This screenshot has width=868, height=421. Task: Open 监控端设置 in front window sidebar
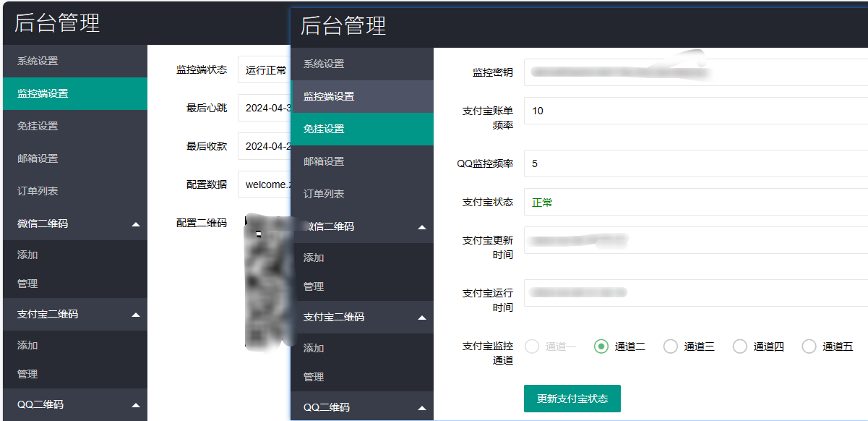click(x=362, y=96)
